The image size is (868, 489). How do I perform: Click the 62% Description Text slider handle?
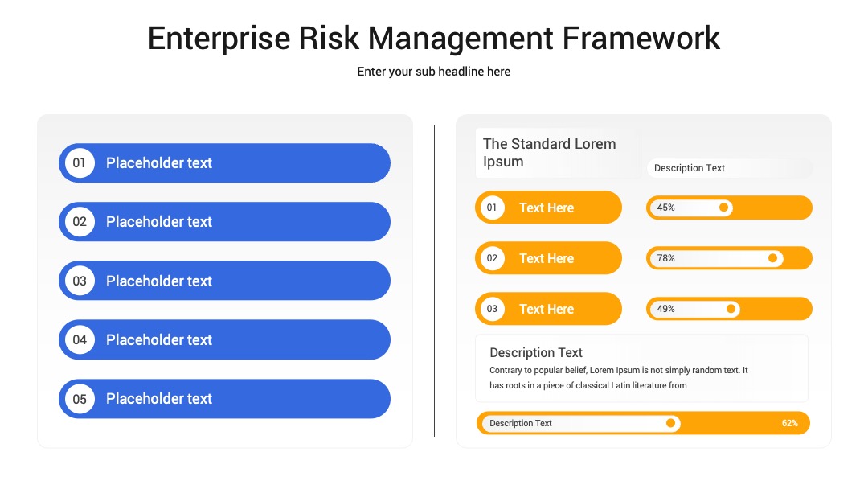click(x=670, y=423)
